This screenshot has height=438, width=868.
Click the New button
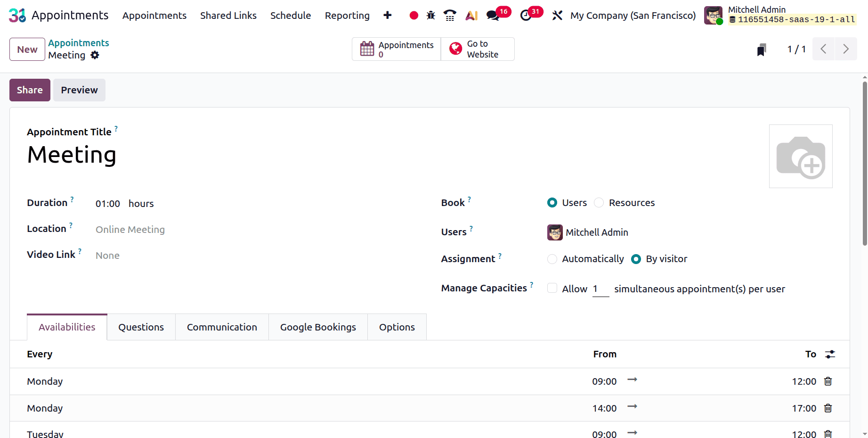(27, 50)
